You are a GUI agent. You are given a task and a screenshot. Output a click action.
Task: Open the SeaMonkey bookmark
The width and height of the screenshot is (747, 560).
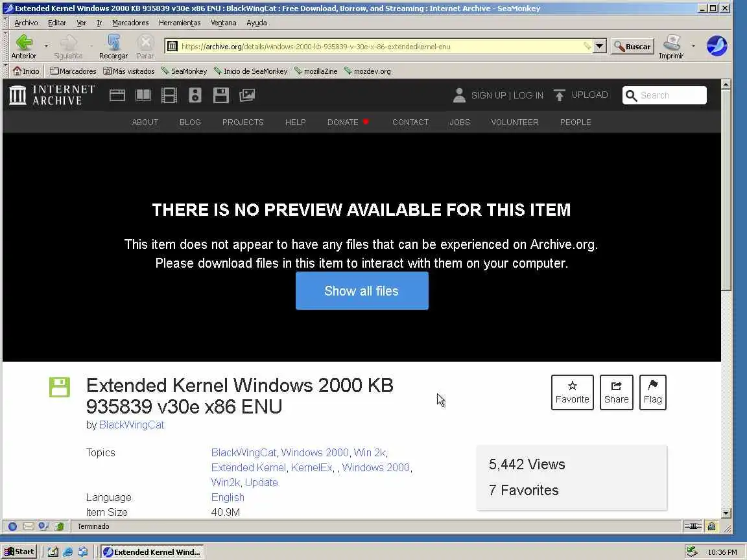pos(184,71)
